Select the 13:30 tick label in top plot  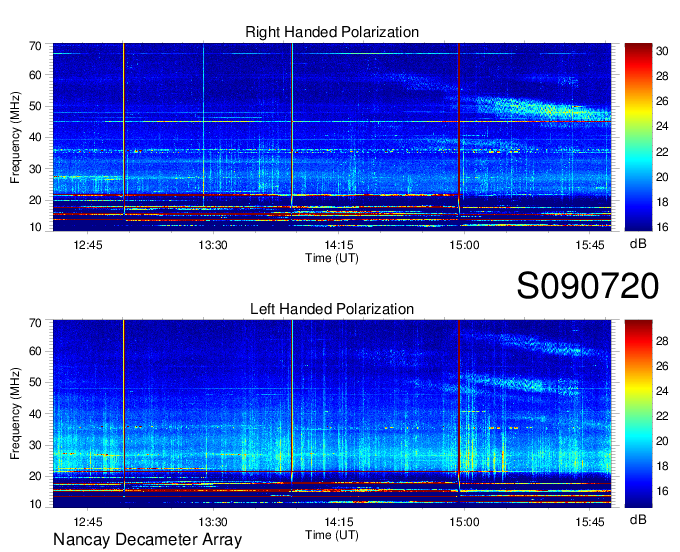pos(213,245)
